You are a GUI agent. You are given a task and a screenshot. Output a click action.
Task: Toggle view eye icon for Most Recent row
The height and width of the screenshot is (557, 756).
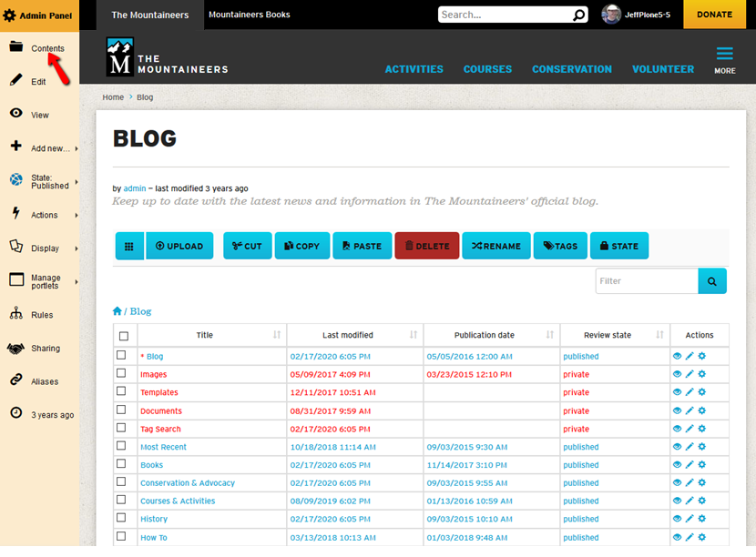[677, 447]
